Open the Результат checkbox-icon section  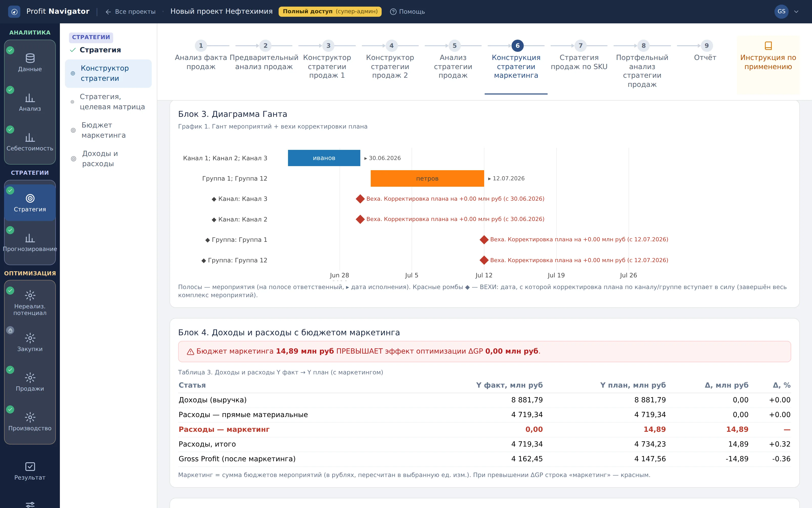[30, 471]
